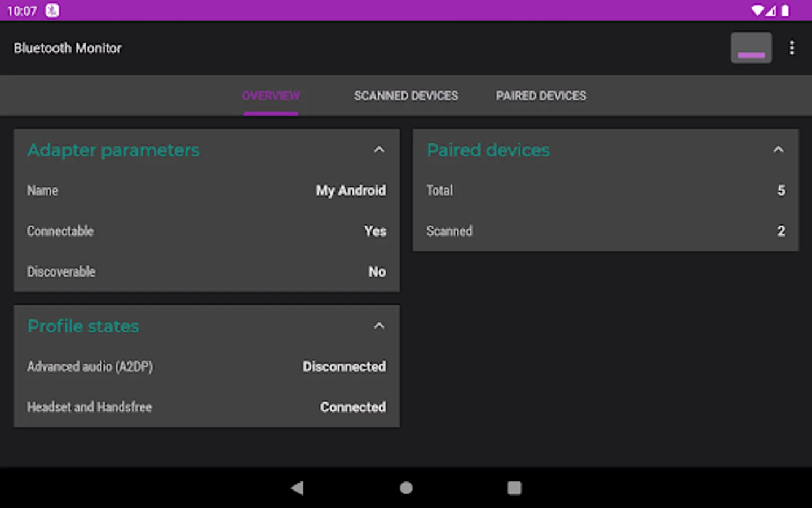The height and width of the screenshot is (508, 812).
Task: Switch to the Overview tab
Action: [x=271, y=96]
